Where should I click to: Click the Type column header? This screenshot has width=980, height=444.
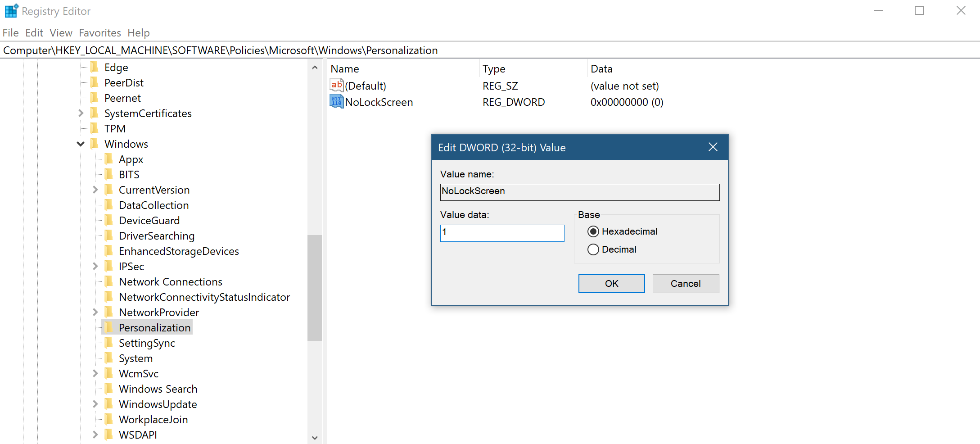533,69
